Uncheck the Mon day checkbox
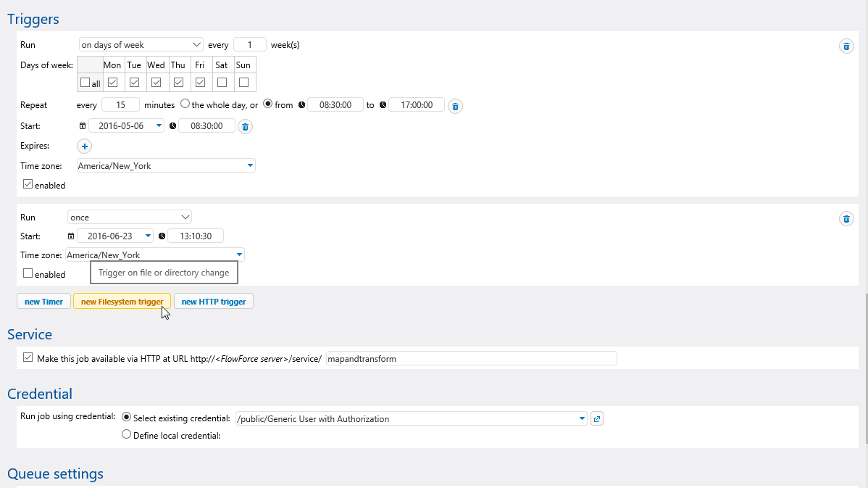Image resolution: width=868 pixels, height=488 pixels. pos(112,83)
